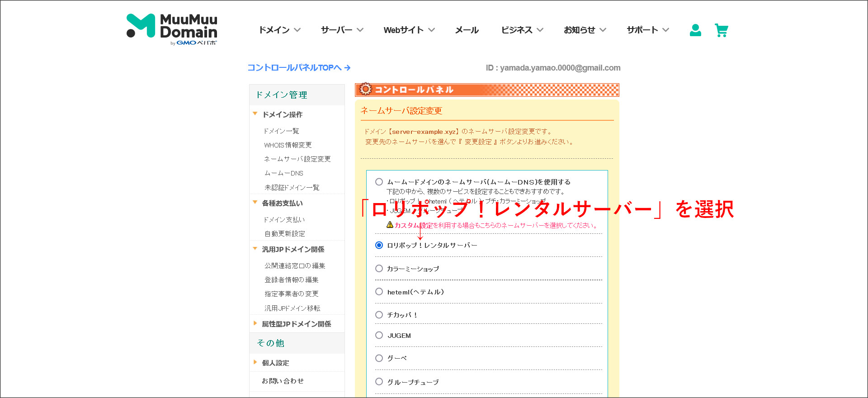This screenshot has height=398, width=868.
Task: Select the グーペ radio option
Action: [x=379, y=358]
